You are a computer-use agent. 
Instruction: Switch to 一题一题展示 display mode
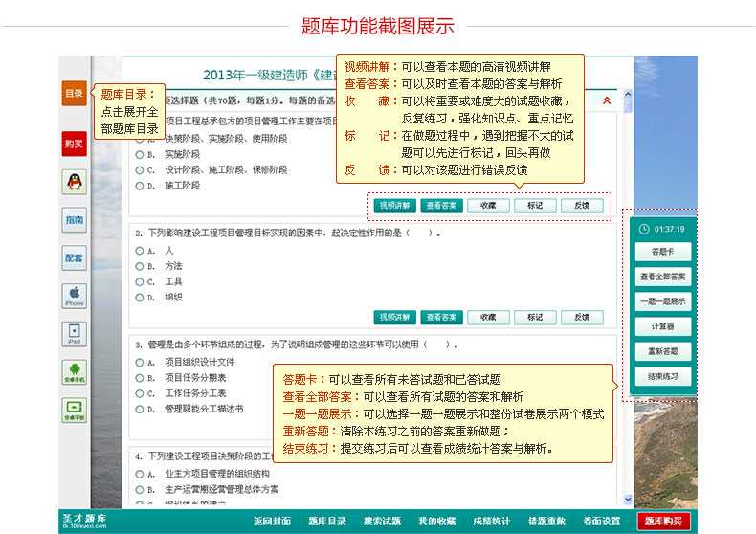663,301
